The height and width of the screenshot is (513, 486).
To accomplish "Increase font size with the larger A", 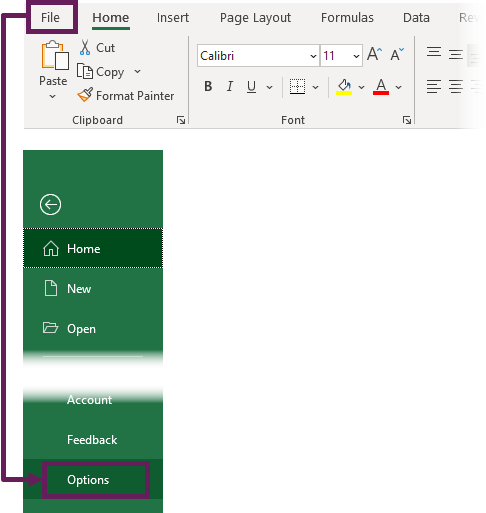I will click(374, 54).
